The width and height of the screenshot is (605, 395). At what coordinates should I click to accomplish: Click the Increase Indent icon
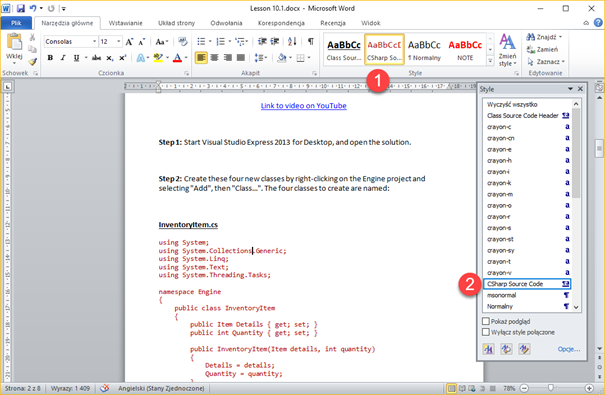pyautogui.click(x=275, y=41)
